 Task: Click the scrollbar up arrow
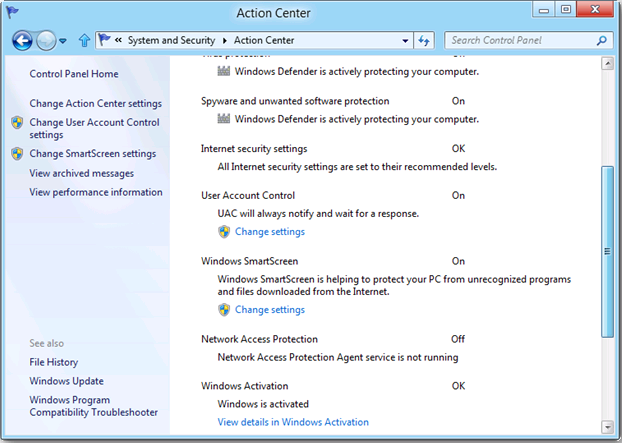coord(607,63)
